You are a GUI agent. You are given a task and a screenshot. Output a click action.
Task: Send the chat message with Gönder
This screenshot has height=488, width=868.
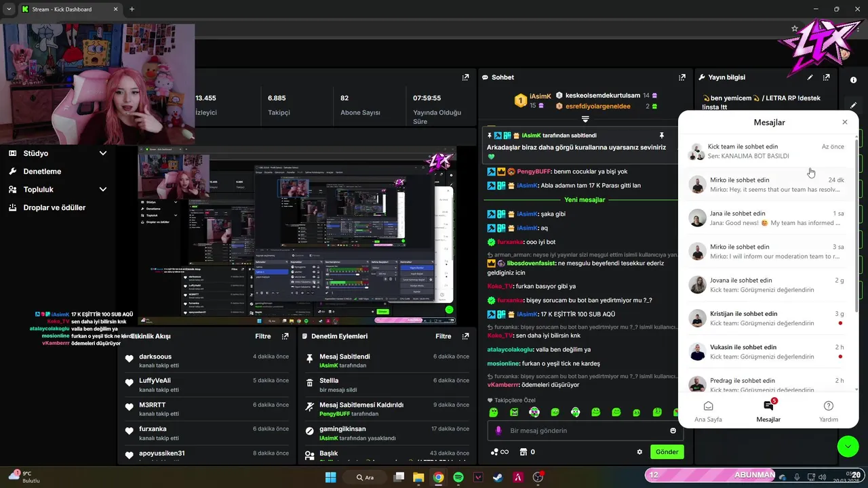click(667, 452)
